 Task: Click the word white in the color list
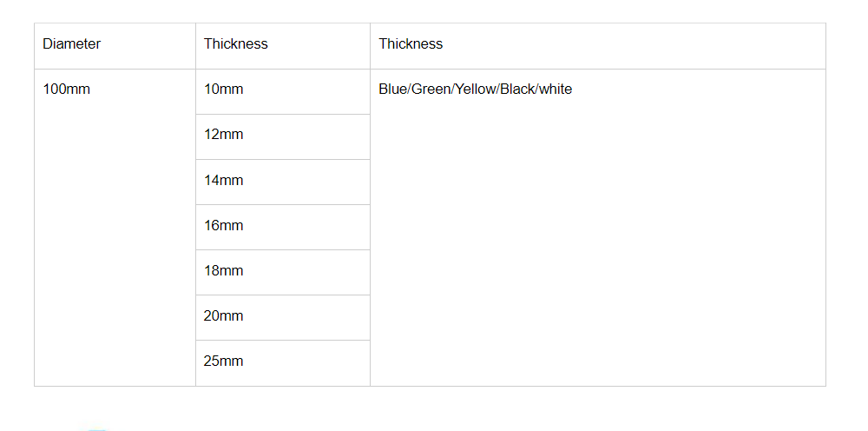556,90
